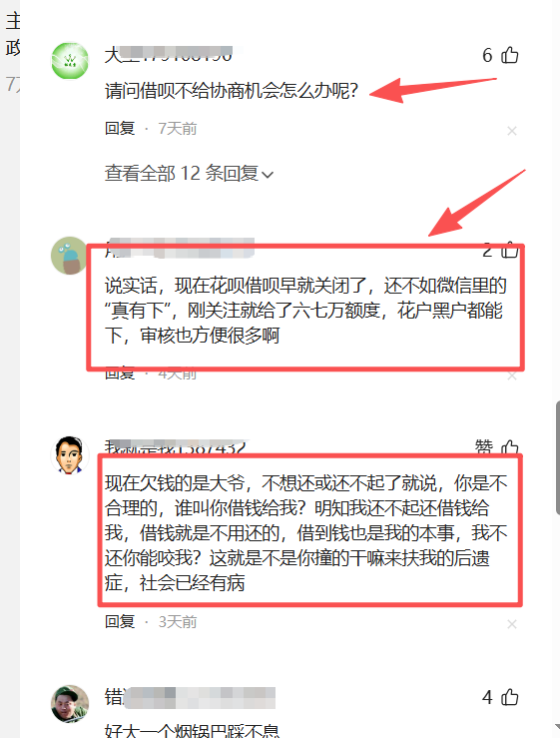The height and width of the screenshot is (738, 560).
Task: Like the comment mentioning 花呗借呗早就关闭了
Action: click(510, 250)
